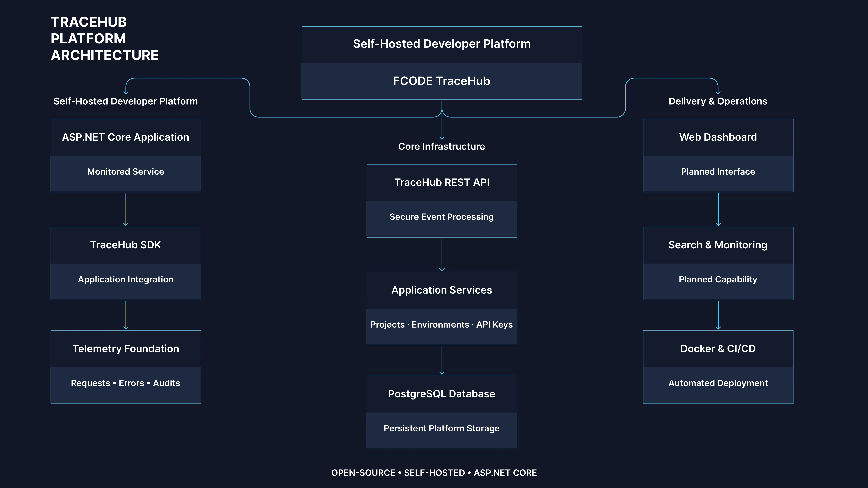Select the top box heading 'Self-Hosted Developer Platform'
Viewport: 868px width, 488px height.
click(442, 44)
